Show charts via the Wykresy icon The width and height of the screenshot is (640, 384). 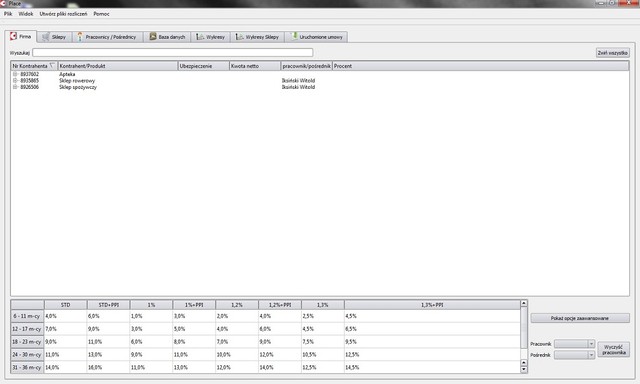(200, 37)
